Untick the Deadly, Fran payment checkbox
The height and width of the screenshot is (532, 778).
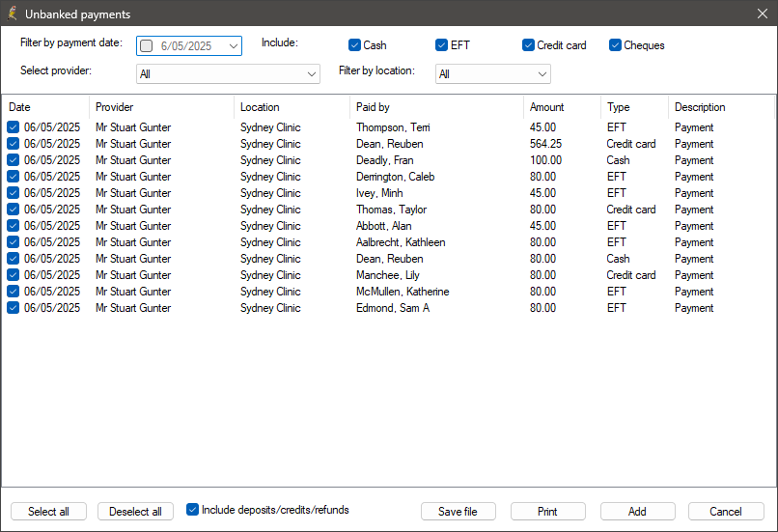(x=13, y=160)
